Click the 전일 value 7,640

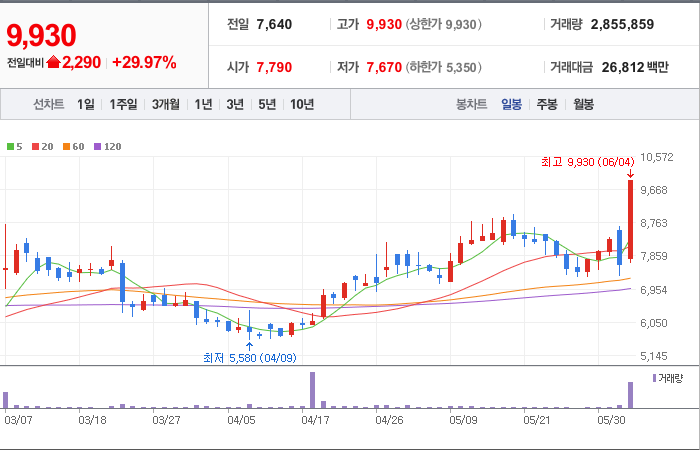pos(274,24)
